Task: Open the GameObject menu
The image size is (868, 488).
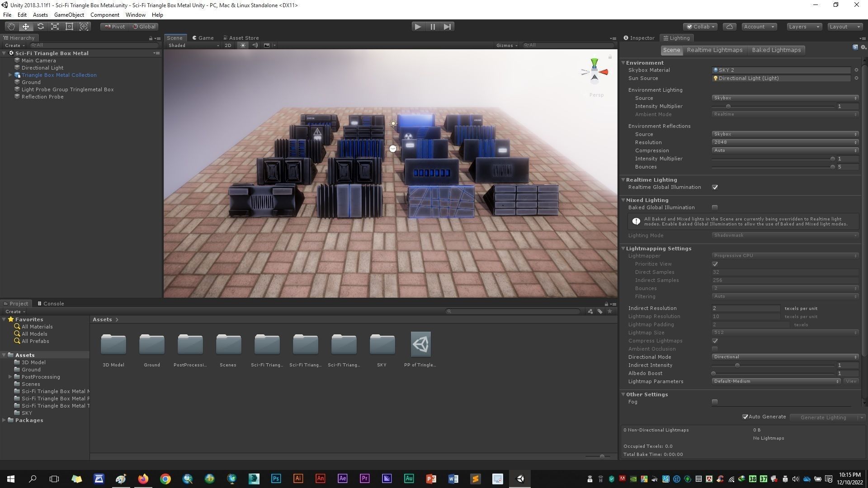Action: tap(69, 15)
